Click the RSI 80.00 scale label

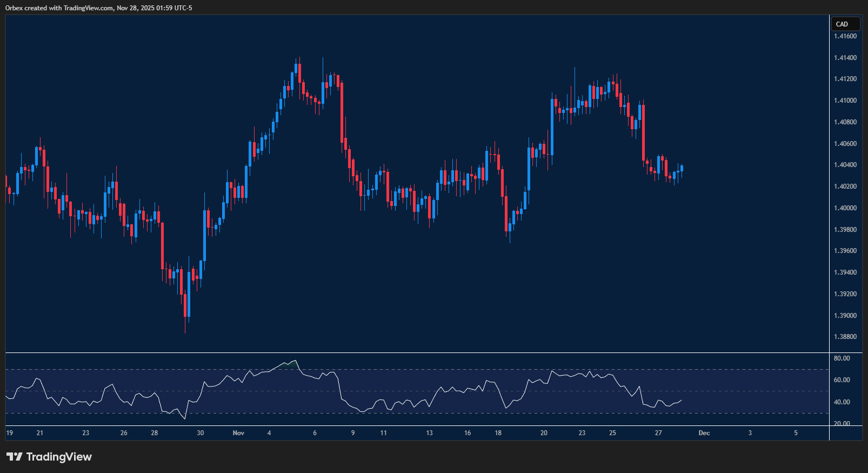(842, 358)
